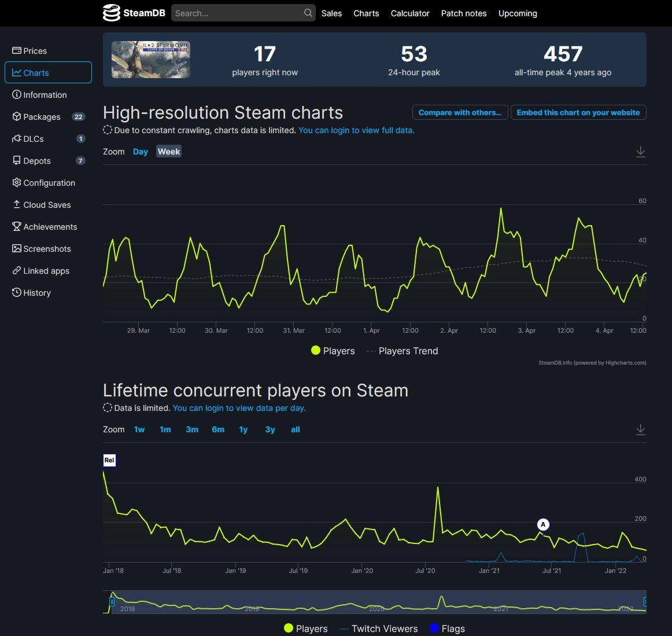
Task: Click the SteamDB logo icon
Action: click(x=112, y=13)
